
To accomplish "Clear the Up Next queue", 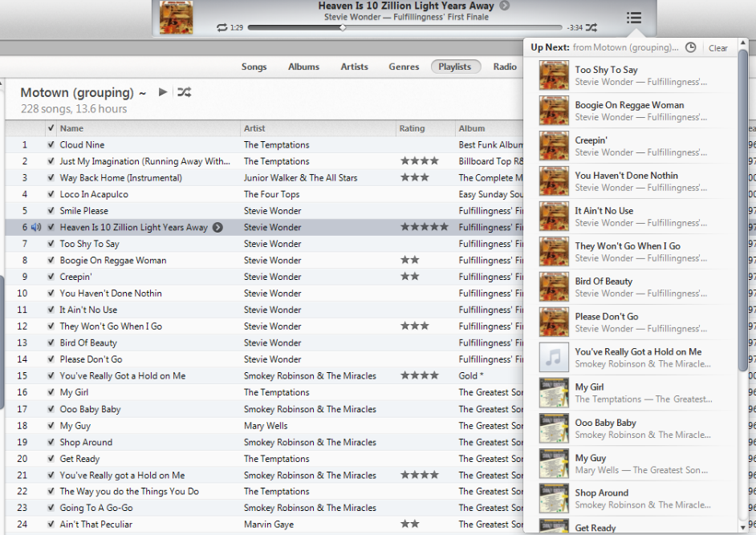I will coord(718,47).
